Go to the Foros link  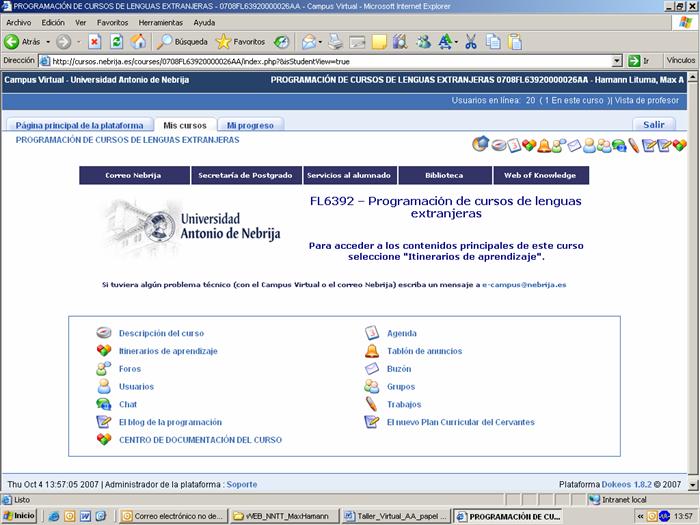[130, 369]
